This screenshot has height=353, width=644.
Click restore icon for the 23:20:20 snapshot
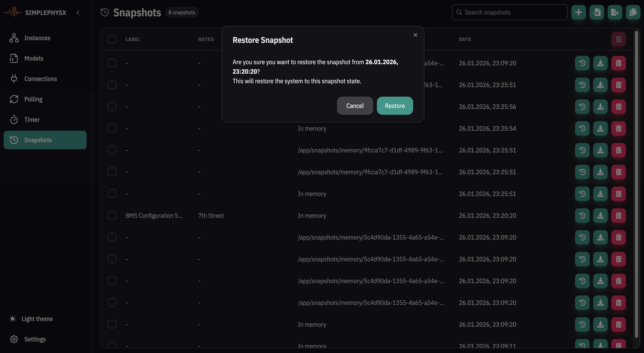tap(582, 215)
